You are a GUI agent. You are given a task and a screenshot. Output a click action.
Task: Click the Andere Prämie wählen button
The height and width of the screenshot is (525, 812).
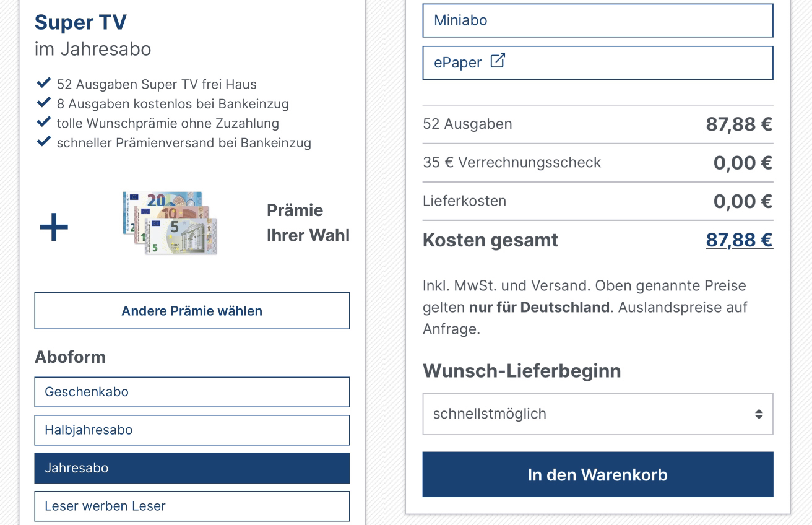(x=192, y=311)
